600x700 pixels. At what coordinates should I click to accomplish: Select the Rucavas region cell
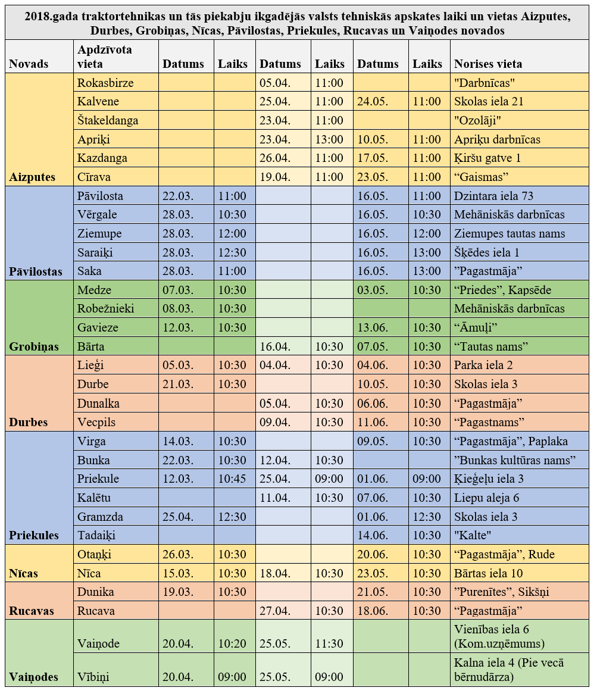(x=32, y=611)
